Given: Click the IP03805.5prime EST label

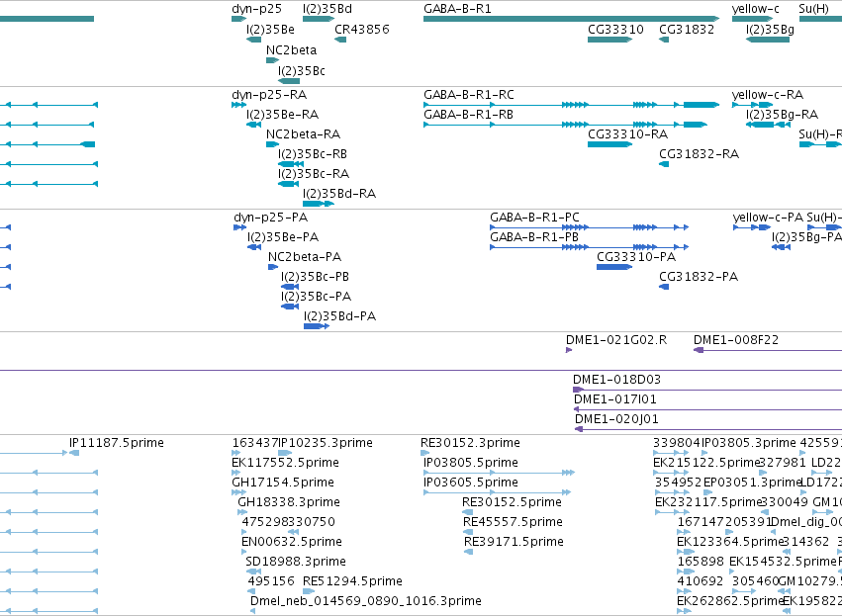Looking at the screenshot, I should coord(471,464).
